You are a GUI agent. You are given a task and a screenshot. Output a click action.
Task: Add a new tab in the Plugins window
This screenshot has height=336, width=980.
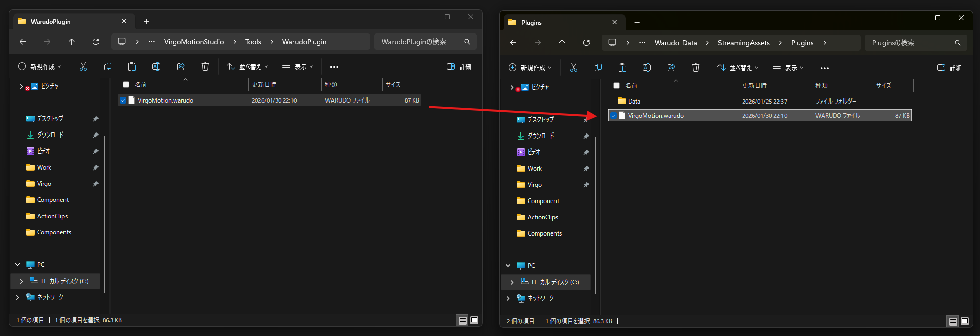pos(637,22)
